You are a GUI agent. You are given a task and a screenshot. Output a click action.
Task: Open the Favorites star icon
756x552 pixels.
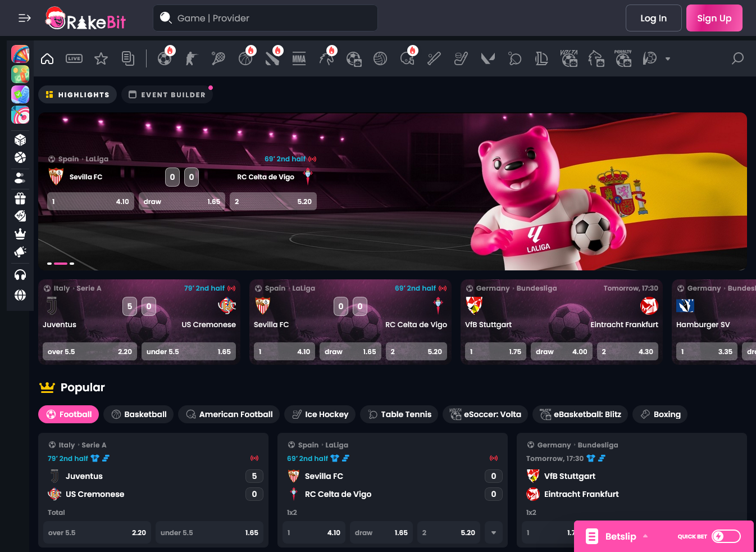coord(101,58)
